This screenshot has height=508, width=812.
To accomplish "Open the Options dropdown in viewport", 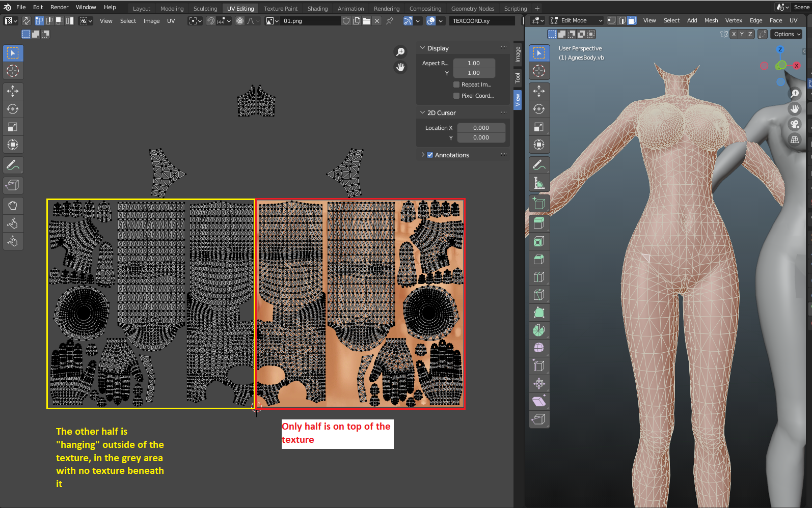I will click(787, 34).
